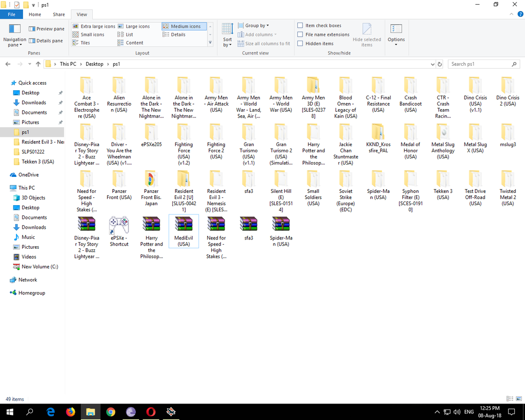Select the View ribbon tab
The height and width of the screenshot is (420, 525).
(82, 14)
